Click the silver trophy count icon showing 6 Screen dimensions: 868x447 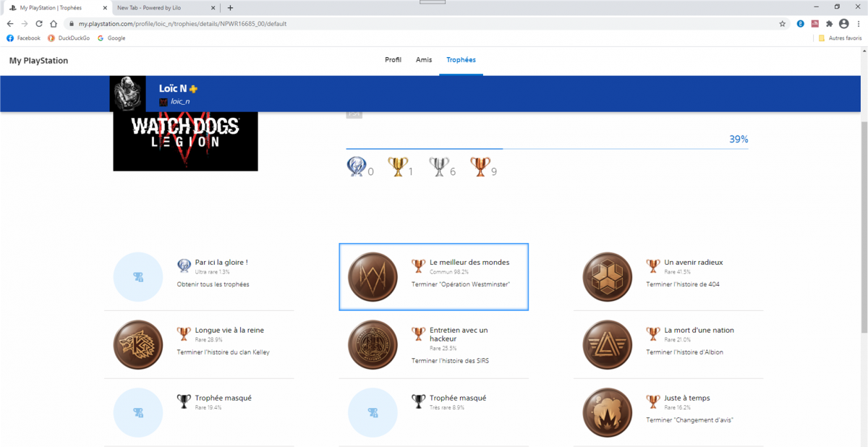(438, 167)
